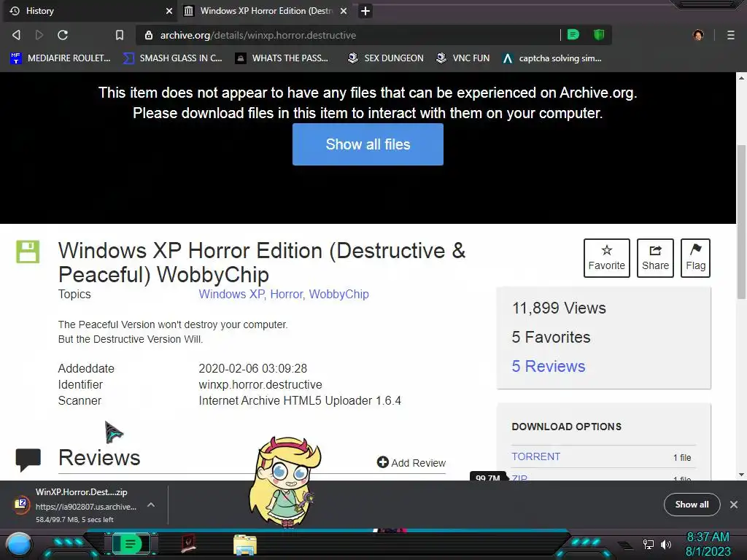Open the captcha solving sim... bookmark

[x=551, y=58]
